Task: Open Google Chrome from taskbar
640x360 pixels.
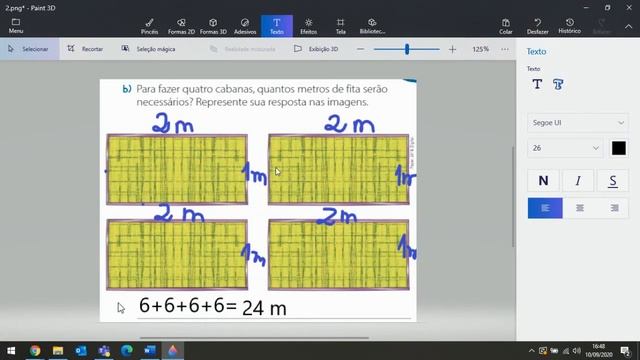Action: (35, 351)
